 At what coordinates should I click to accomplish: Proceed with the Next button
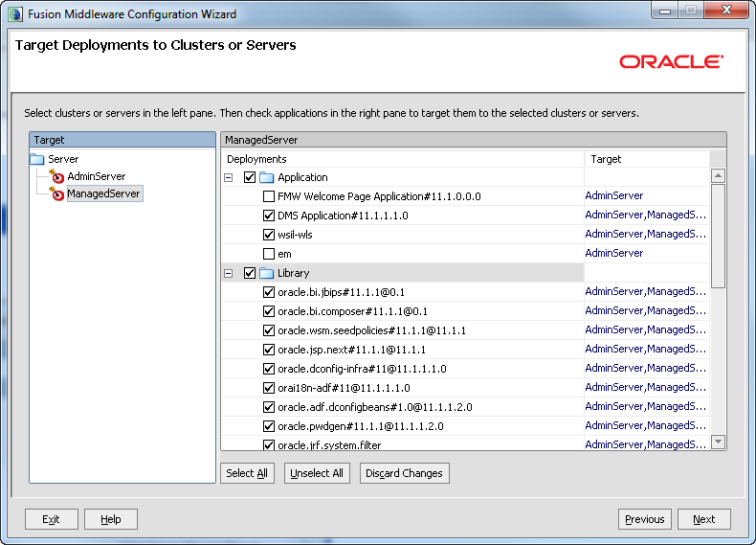click(704, 519)
